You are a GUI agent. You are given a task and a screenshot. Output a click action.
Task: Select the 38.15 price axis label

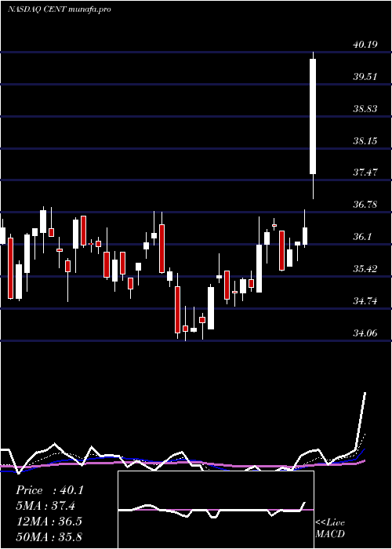(x=365, y=141)
